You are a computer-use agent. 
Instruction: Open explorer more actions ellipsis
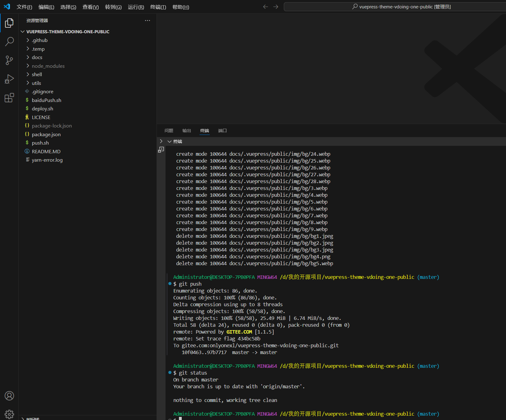point(148,21)
